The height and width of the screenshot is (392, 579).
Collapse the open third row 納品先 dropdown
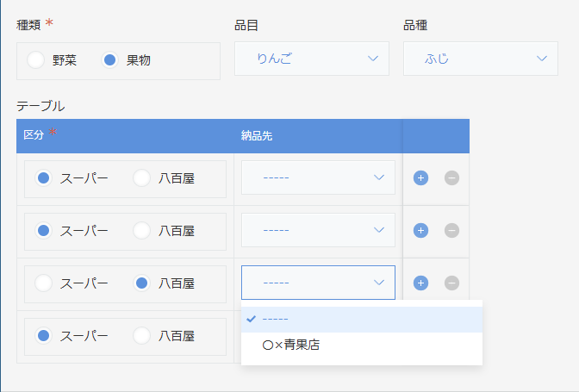318,283
